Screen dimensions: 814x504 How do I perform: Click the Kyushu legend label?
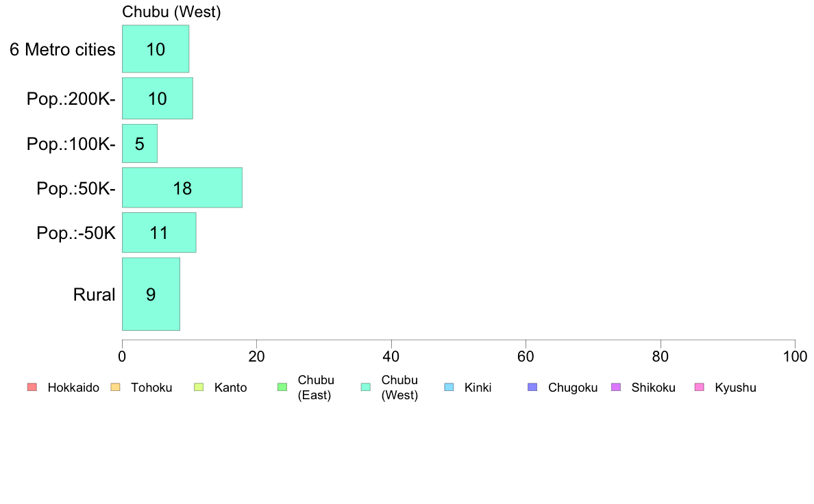pyautogui.click(x=735, y=388)
